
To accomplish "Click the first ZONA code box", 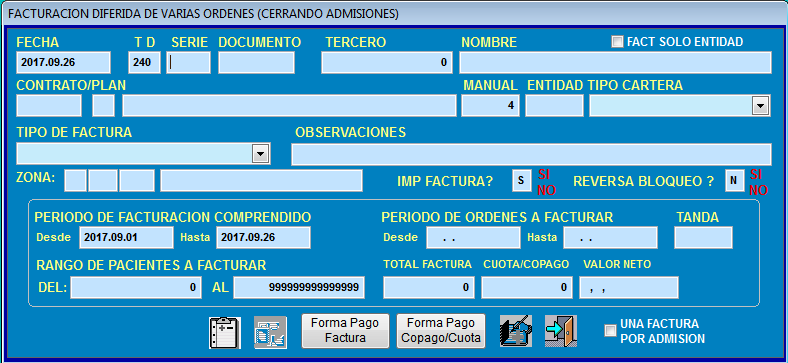I will click(x=75, y=180).
